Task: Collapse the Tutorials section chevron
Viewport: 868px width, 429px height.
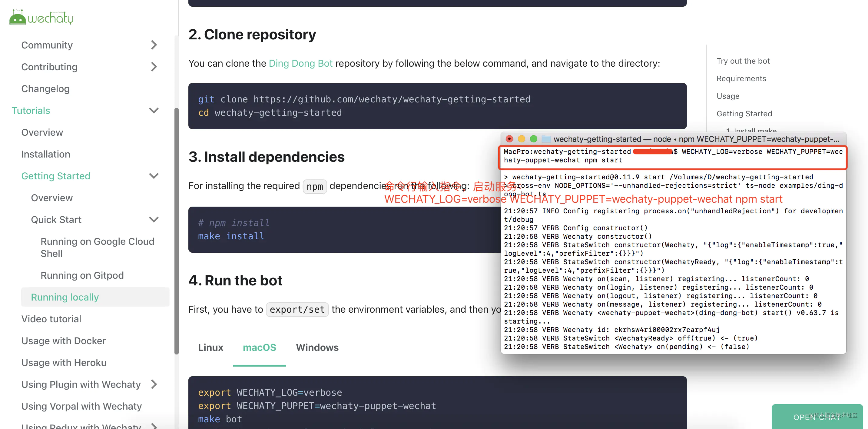Action: point(154,111)
